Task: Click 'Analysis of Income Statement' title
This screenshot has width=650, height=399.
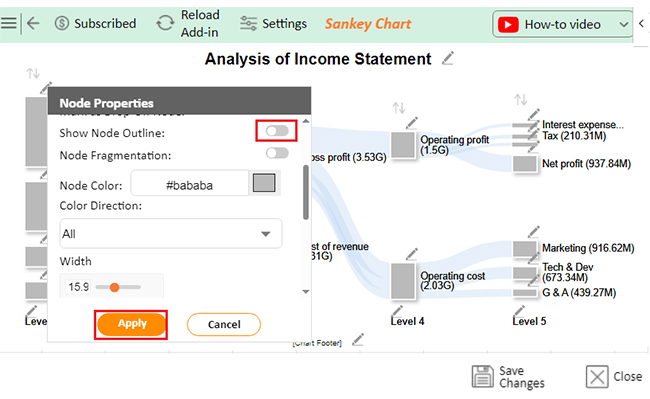Action: pyautogui.click(x=318, y=59)
